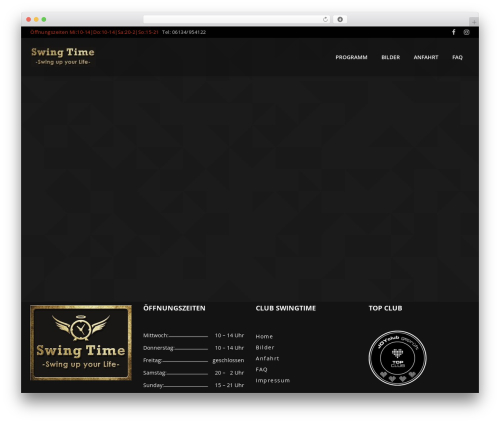Click the green maximize window button
Screen dimensions: 500x423
[44, 19]
